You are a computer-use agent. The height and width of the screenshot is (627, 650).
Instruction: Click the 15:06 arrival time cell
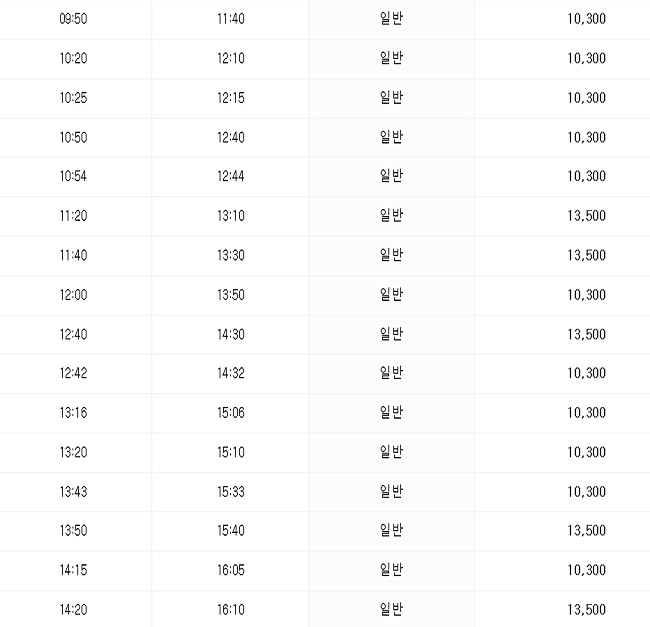point(231,413)
